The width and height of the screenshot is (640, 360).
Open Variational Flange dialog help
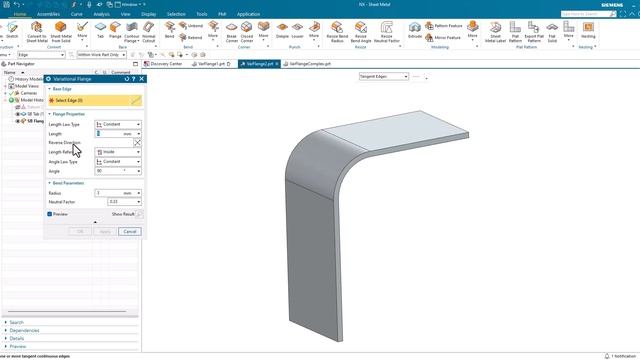click(x=133, y=79)
